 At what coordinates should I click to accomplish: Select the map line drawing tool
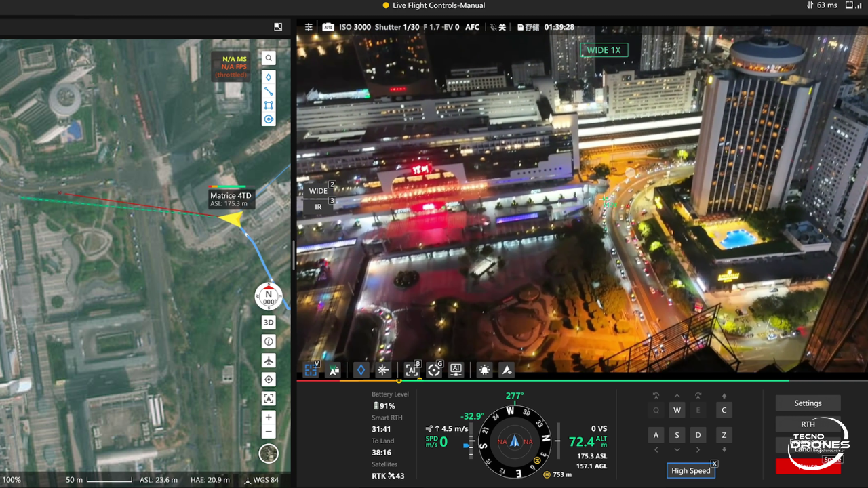(269, 91)
